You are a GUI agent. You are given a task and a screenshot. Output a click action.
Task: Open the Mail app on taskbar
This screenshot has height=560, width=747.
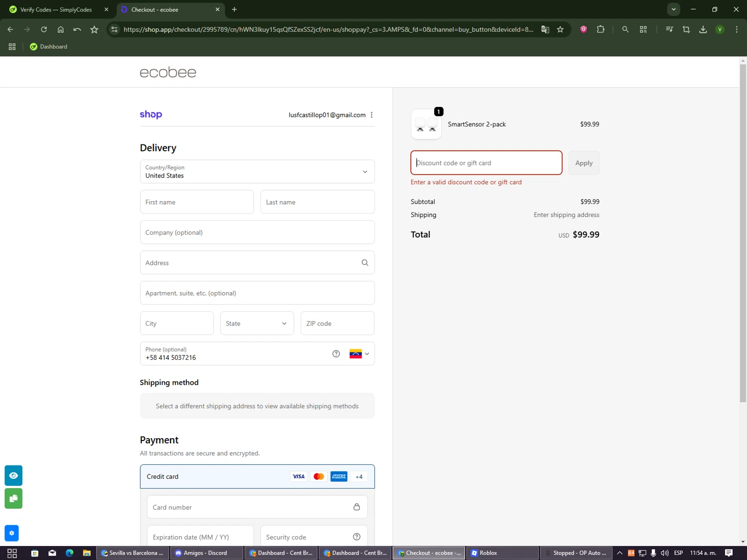coord(52,553)
